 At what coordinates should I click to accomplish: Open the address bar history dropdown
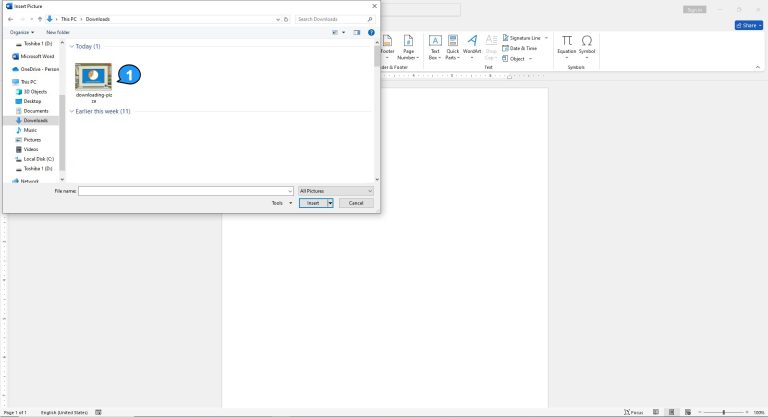(x=278, y=19)
